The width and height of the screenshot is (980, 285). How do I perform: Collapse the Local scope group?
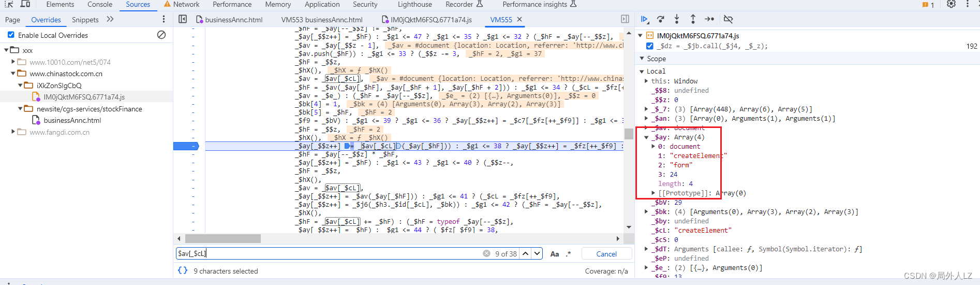click(642, 71)
